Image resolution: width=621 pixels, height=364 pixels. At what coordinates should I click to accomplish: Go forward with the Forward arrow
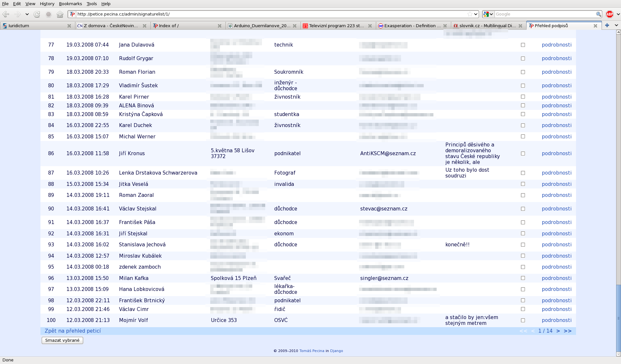(x=18, y=14)
